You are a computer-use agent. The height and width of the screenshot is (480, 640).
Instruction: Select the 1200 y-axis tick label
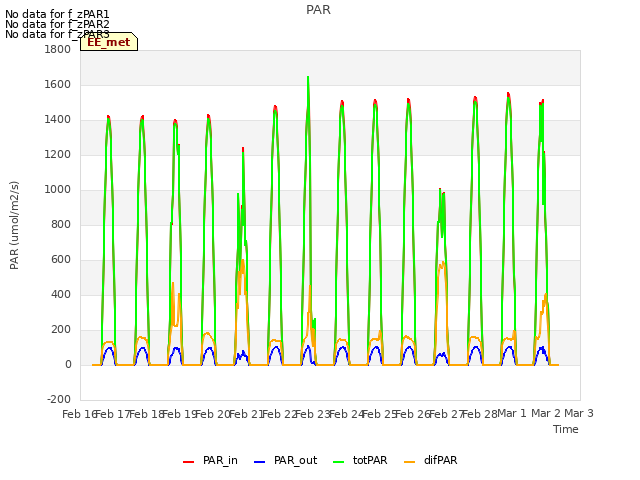click(x=58, y=155)
